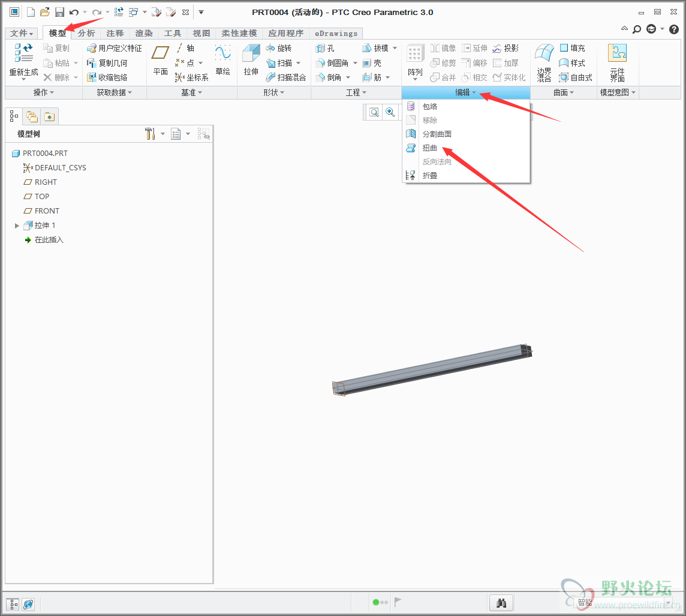Select the Freestyle (自由式) tool
The width and height of the screenshot is (686, 616).
coord(576,77)
